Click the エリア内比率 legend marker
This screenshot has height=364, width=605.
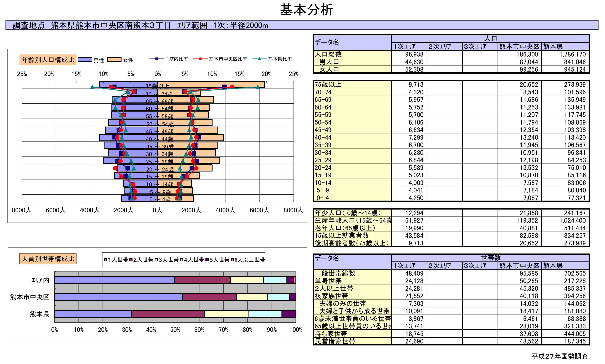[x=157, y=59]
